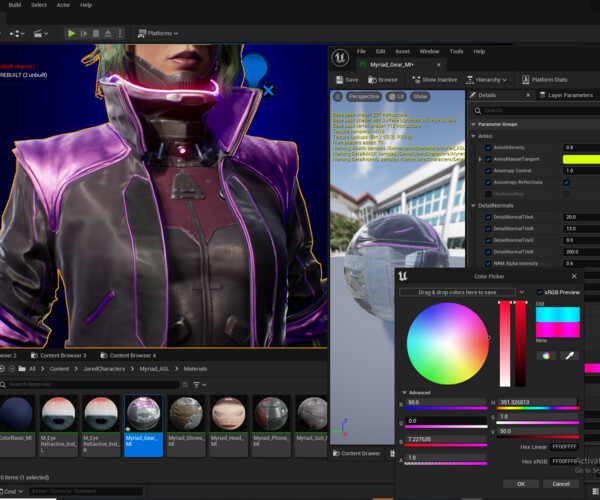The height and width of the screenshot is (500, 600).
Task: Close the Details tab
Action: (x=528, y=95)
